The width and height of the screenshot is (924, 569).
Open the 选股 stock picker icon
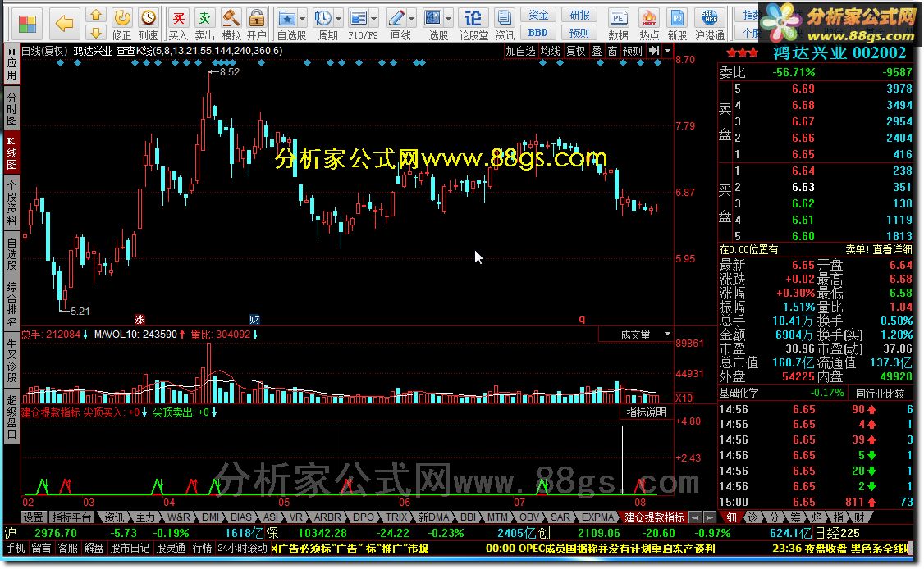point(433,18)
